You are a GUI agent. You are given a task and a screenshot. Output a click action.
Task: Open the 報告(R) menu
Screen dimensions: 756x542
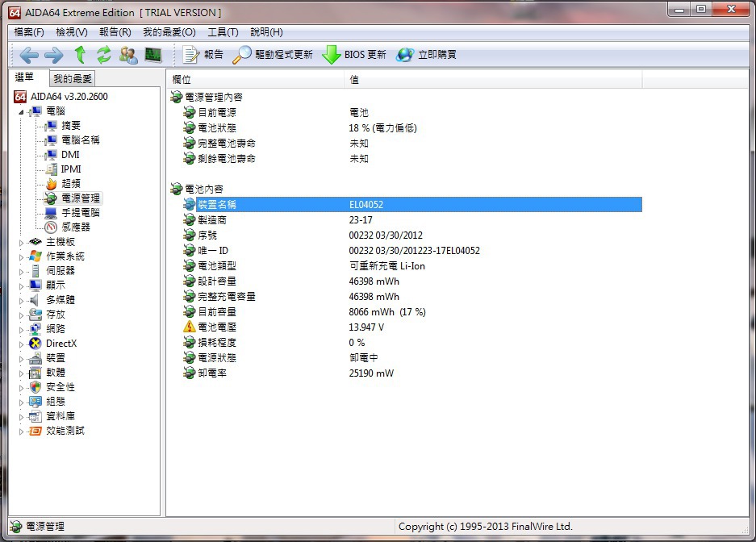(115, 32)
